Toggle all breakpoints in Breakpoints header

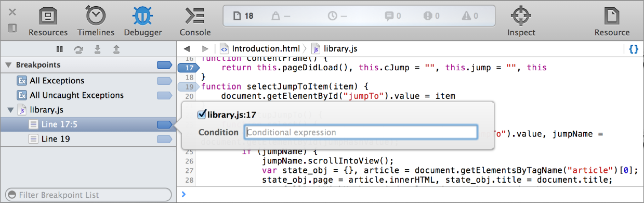pyautogui.click(x=164, y=65)
